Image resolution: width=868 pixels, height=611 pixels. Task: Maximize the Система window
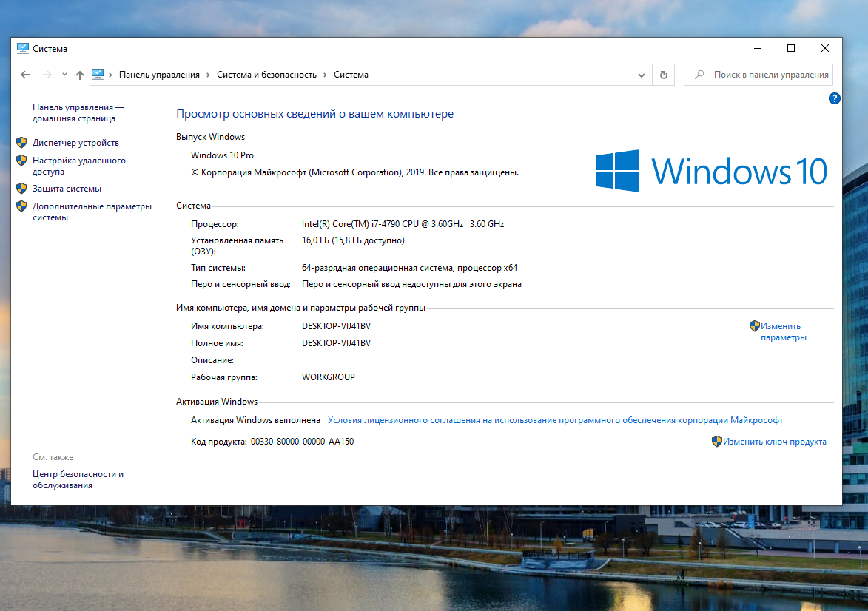[791, 49]
